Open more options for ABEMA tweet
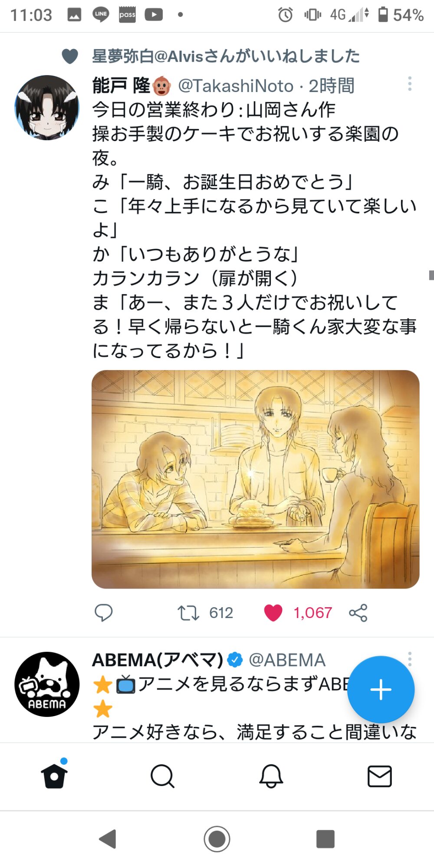This screenshot has width=434, height=868. 409,658
